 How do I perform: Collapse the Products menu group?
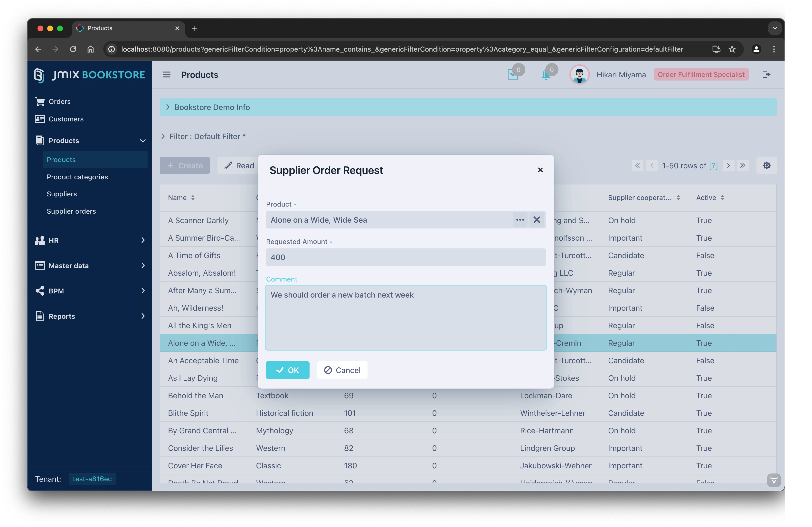[x=143, y=141]
